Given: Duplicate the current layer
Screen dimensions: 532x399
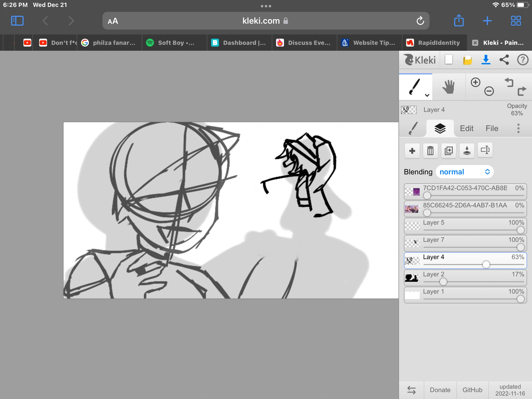Looking at the screenshot, I should click(x=449, y=151).
